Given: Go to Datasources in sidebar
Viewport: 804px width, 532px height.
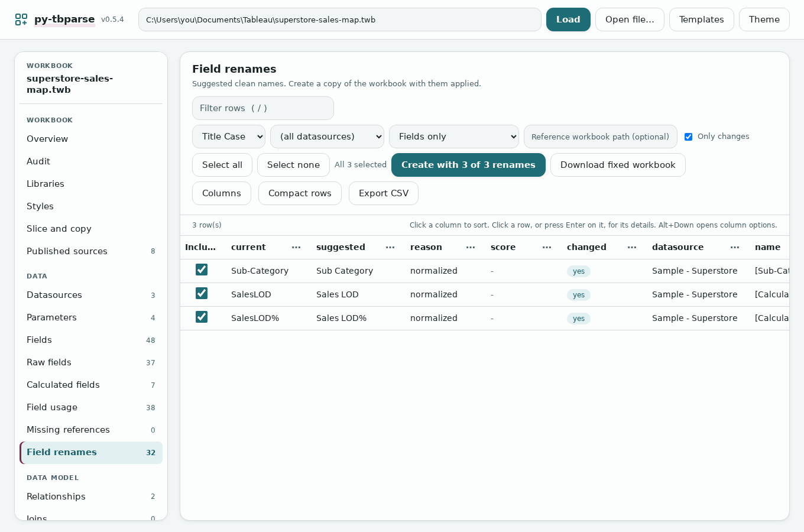Looking at the screenshot, I should (91, 295).
